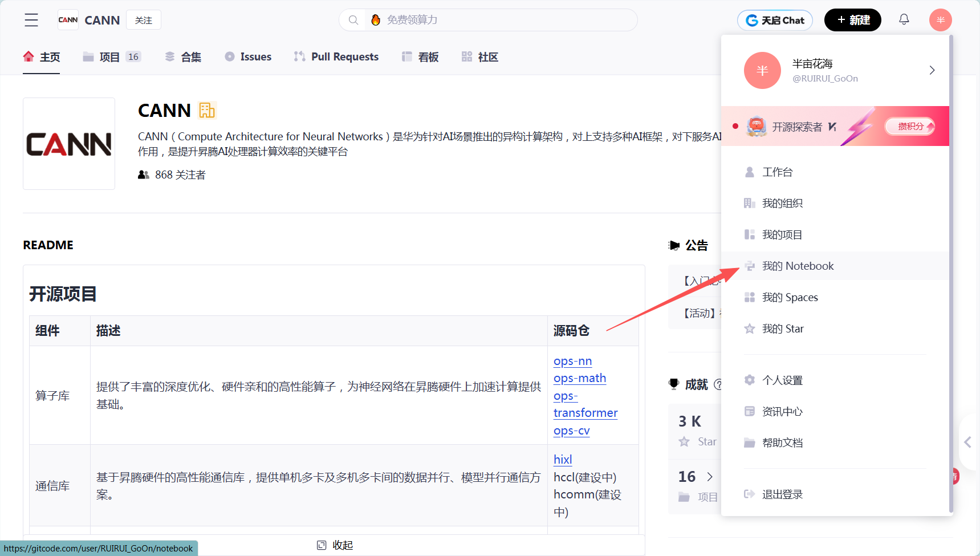Click the 3 K Star stat
The width and height of the screenshot is (980, 556).
coord(696,431)
